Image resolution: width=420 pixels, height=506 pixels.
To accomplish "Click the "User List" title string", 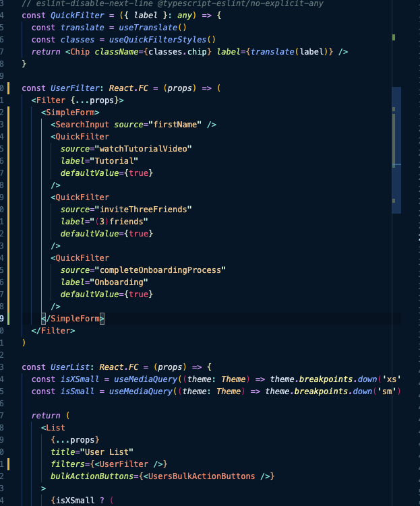I will 107,452.
